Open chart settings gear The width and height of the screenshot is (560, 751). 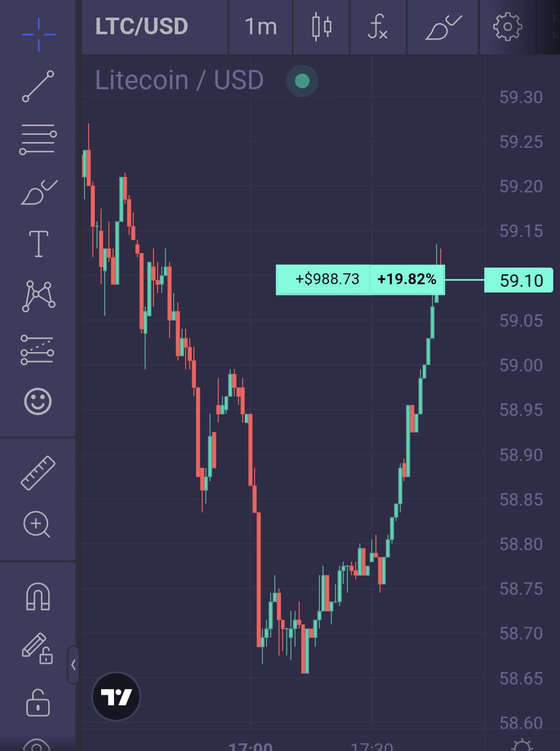[x=507, y=26]
